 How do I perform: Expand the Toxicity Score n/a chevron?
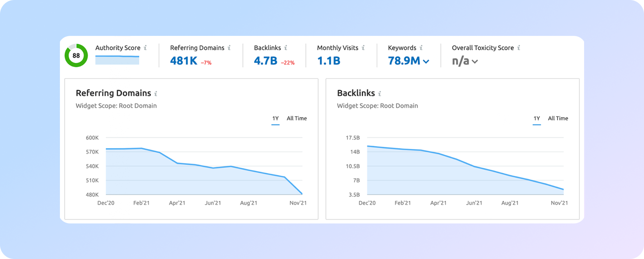(475, 61)
